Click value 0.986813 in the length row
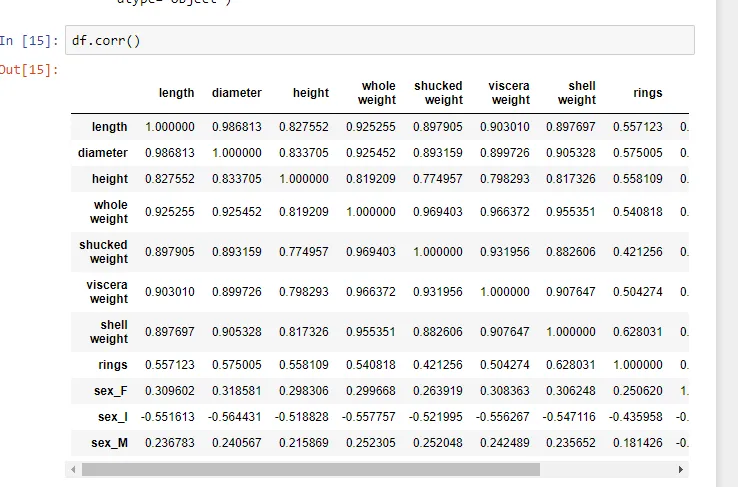The height and width of the screenshot is (487, 738). (237, 127)
